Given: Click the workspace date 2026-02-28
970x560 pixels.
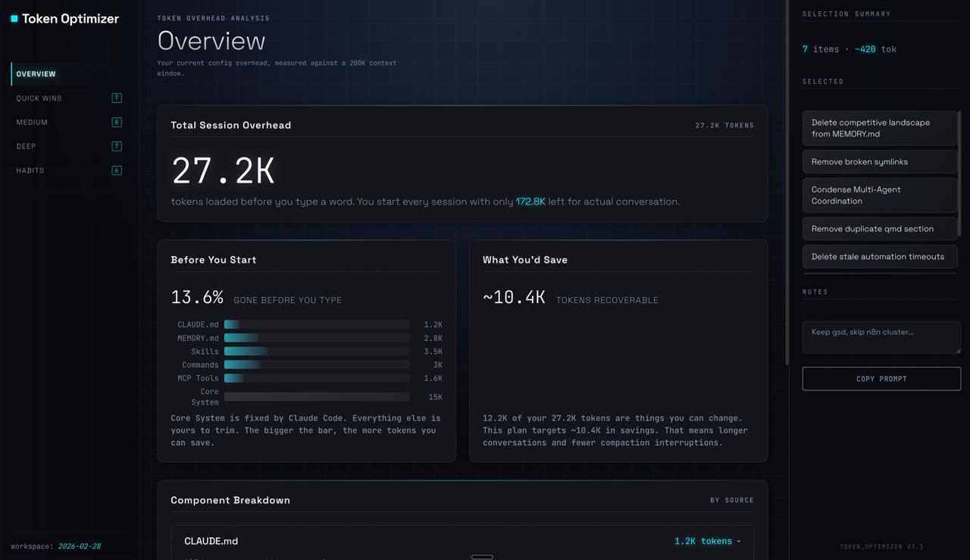Looking at the screenshot, I should pos(79,546).
